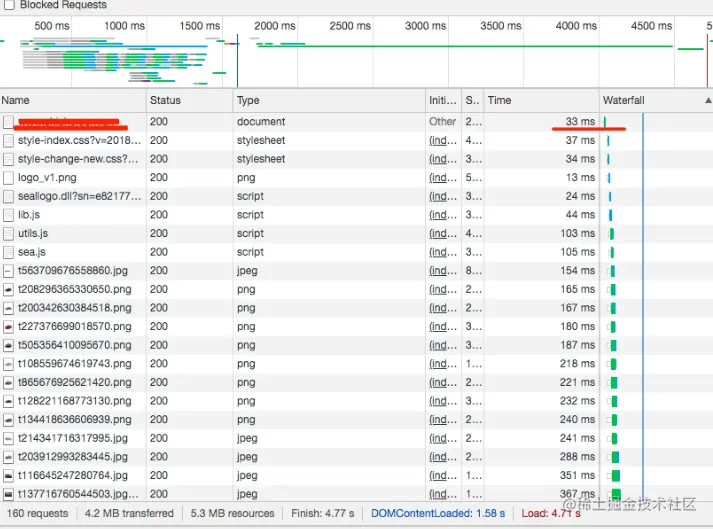Select t865676925621420.png request
This screenshot has height=529, width=713.
[x=356, y=383]
